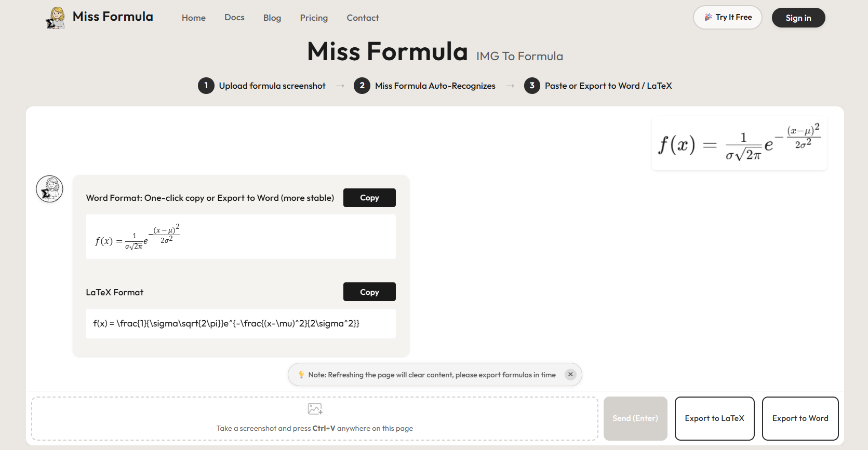
Task: Click the step 2 number badge
Action: tap(362, 86)
